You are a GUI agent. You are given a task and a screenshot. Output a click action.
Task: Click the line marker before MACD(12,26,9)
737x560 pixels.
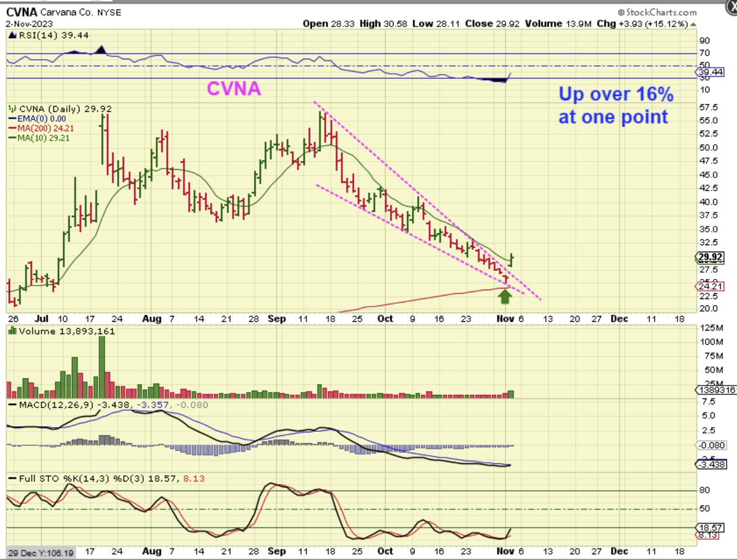pos(12,405)
